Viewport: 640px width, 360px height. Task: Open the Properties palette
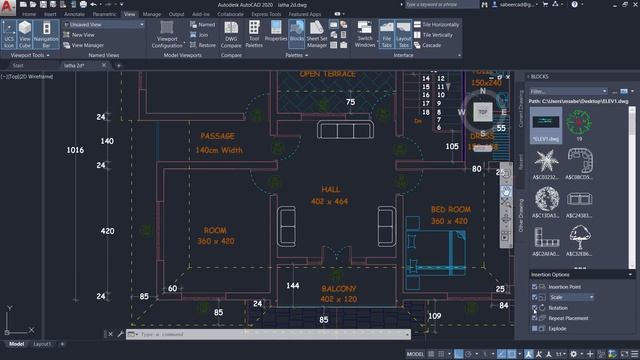click(x=276, y=31)
